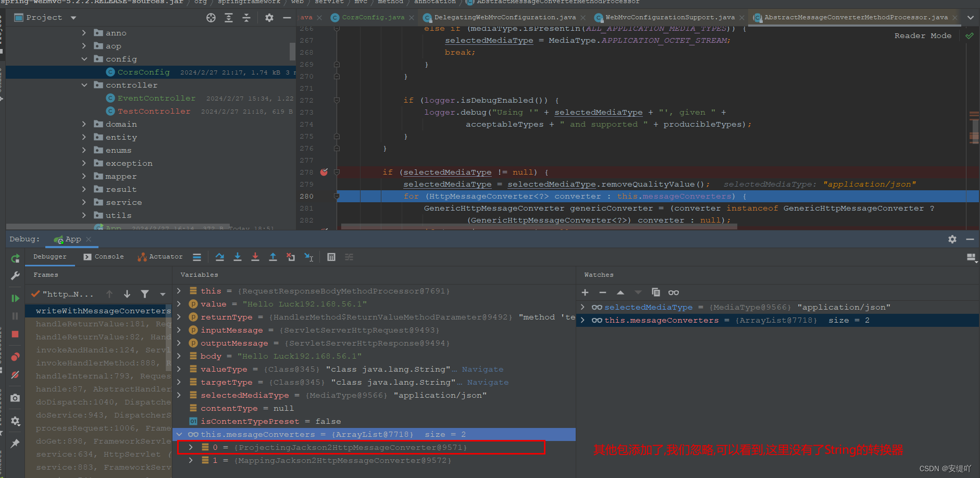Remove watch minus icon
This screenshot has height=478, width=980.
click(x=603, y=292)
